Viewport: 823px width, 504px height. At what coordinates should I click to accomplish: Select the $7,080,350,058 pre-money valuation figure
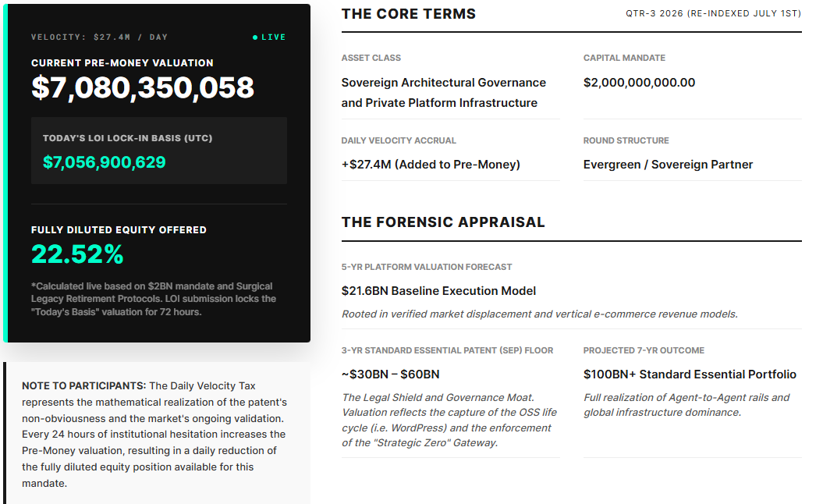[x=143, y=87]
